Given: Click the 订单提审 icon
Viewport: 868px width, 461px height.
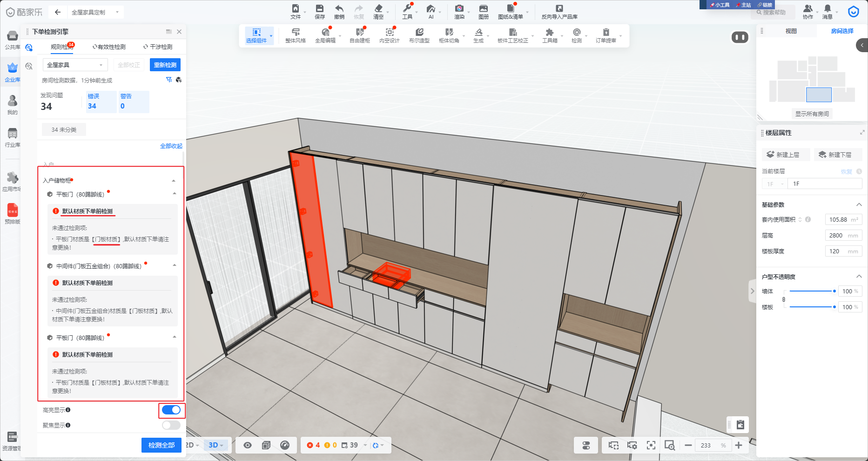Looking at the screenshot, I should 606,33.
